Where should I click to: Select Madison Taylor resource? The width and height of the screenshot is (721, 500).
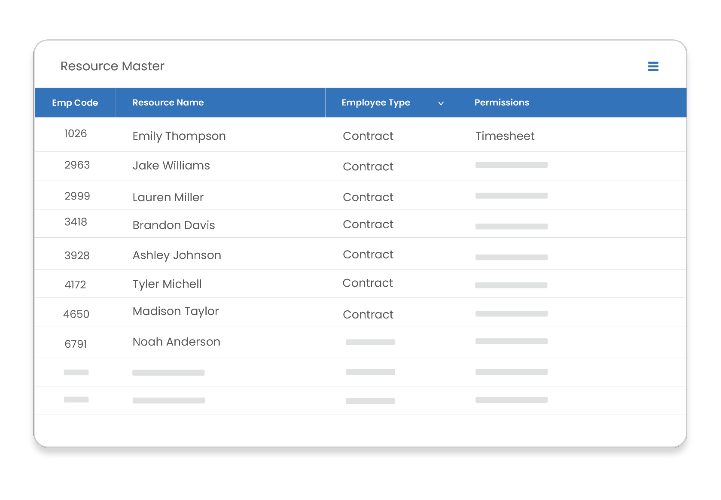[x=176, y=312]
